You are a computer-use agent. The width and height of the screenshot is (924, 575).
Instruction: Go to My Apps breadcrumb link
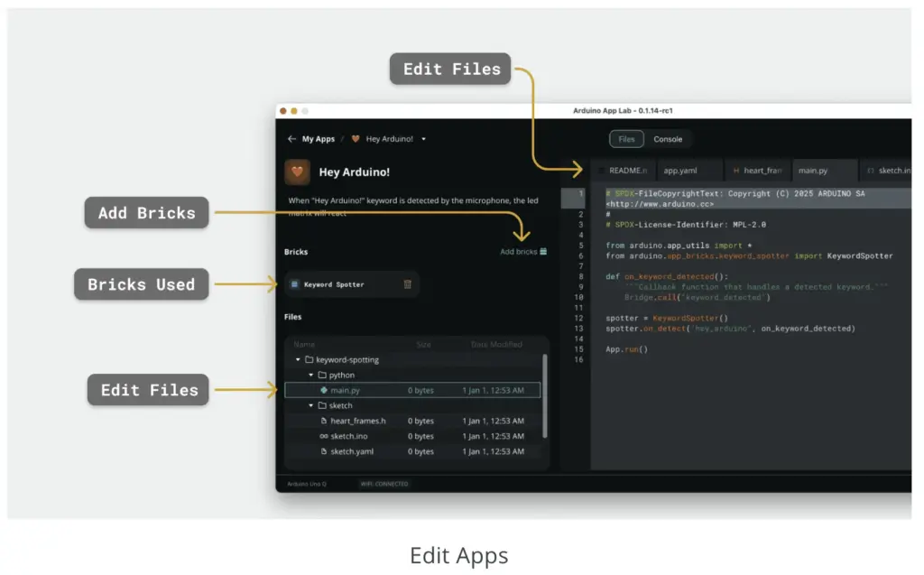pos(319,139)
